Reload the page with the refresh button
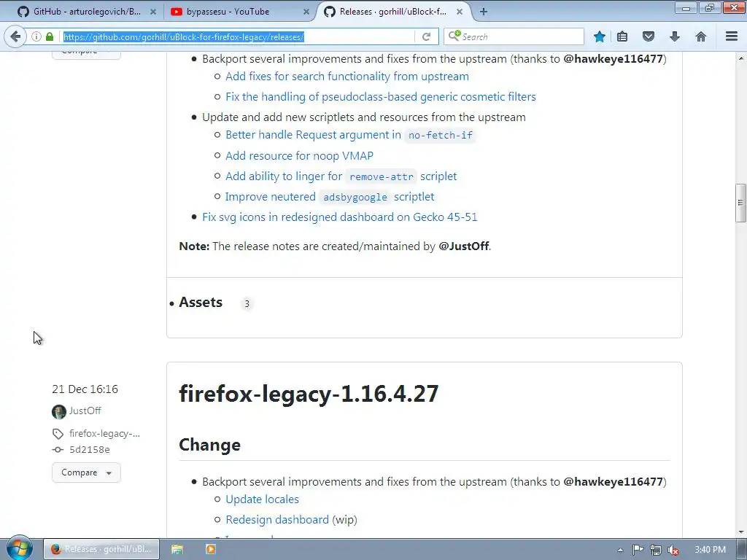 click(426, 36)
